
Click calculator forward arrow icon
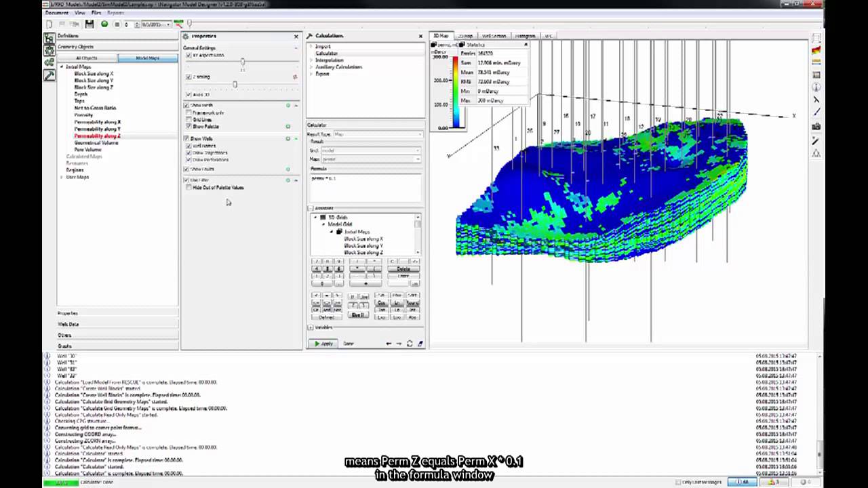pos(399,344)
